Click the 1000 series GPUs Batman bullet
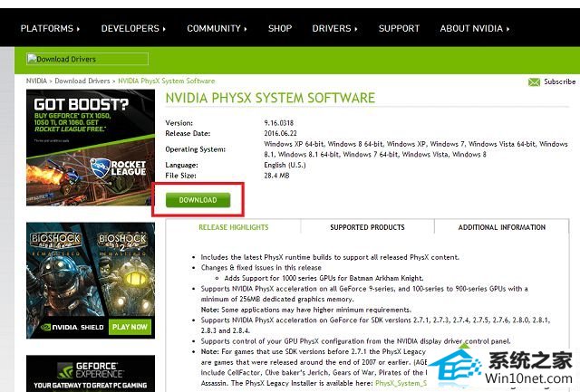 coord(324,278)
